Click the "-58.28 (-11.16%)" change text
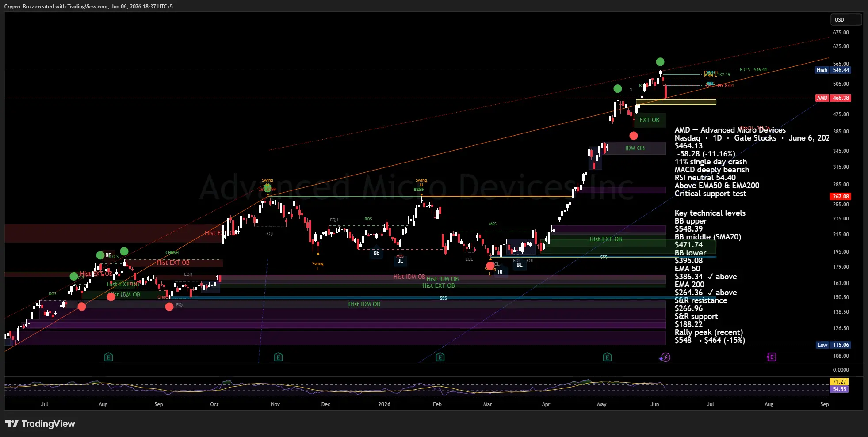Viewport: 868px width, 437px height. (x=706, y=154)
